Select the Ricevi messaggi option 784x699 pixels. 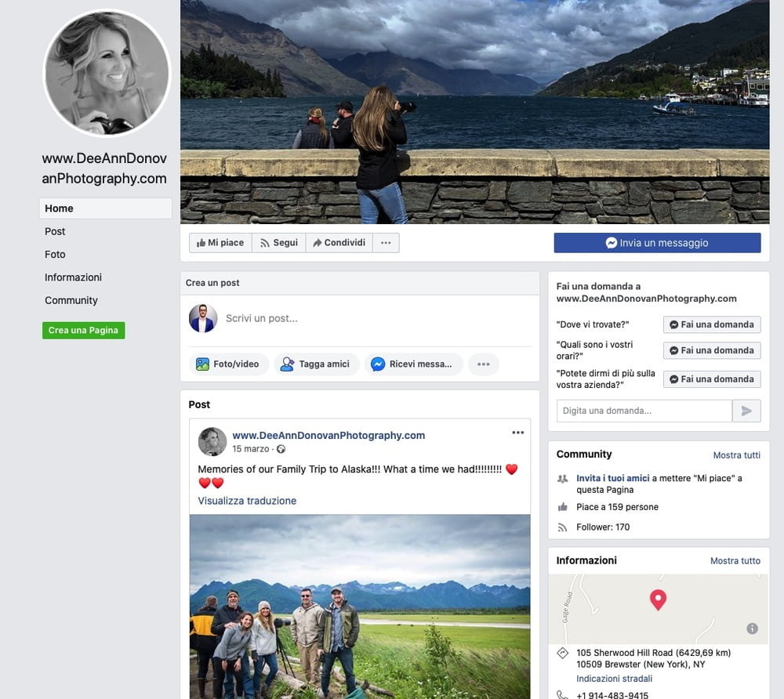(x=413, y=364)
